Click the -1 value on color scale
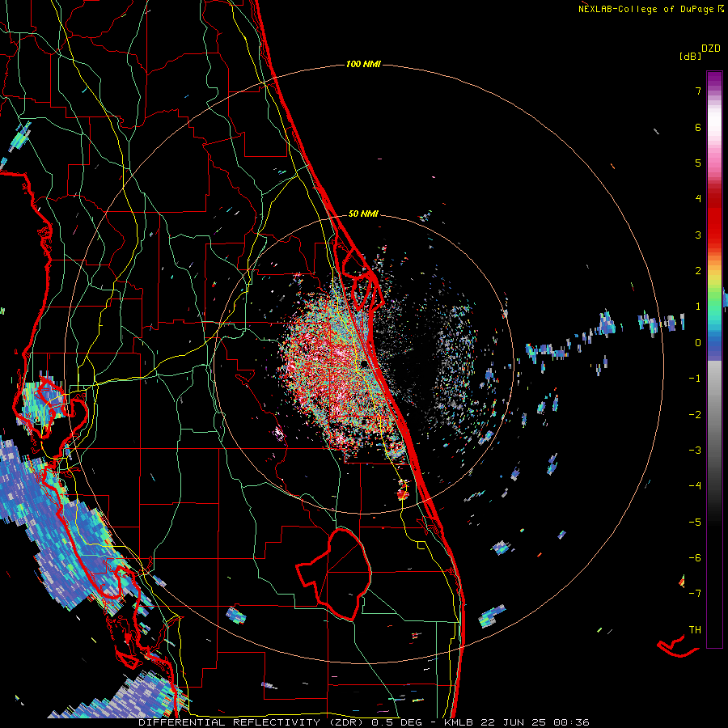The image size is (728, 728). pos(695,379)
